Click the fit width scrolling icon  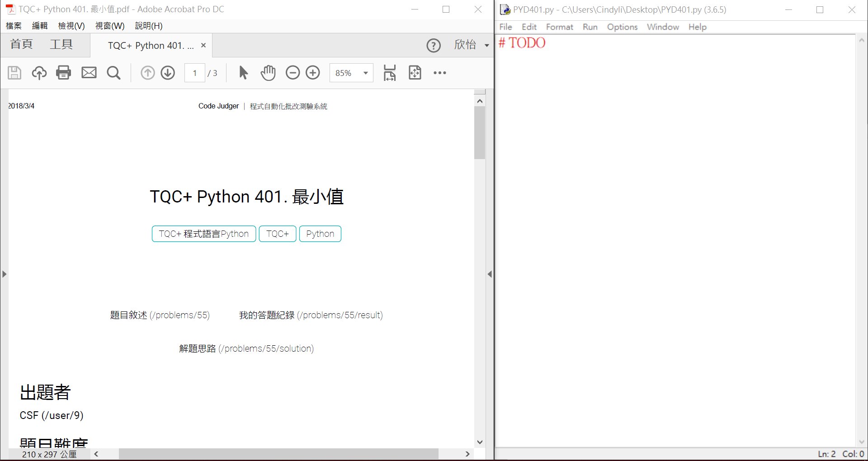(x=390, y=73)
